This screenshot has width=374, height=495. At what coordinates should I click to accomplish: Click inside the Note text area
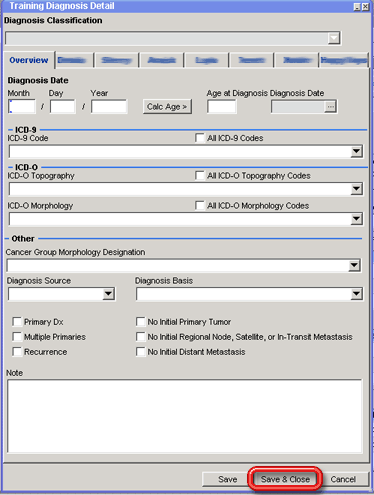coord(185,416)
